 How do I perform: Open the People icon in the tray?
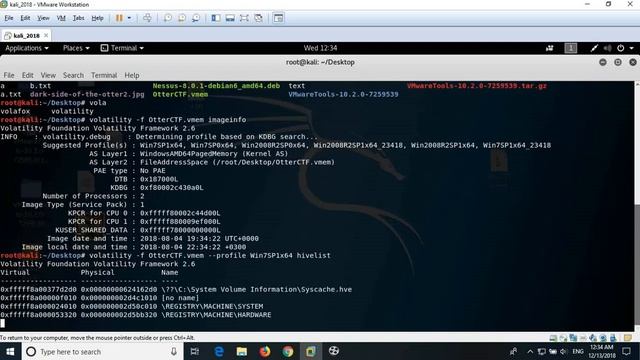pos(513,351)
